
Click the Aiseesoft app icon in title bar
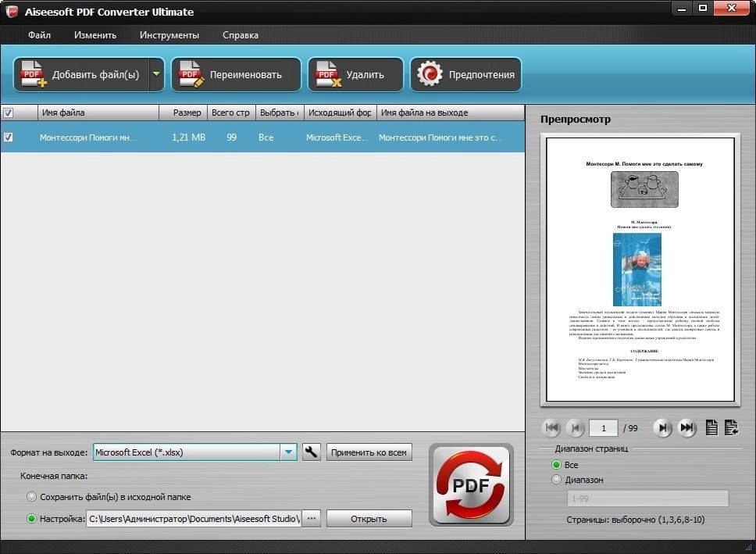click(x=11, y=11)
